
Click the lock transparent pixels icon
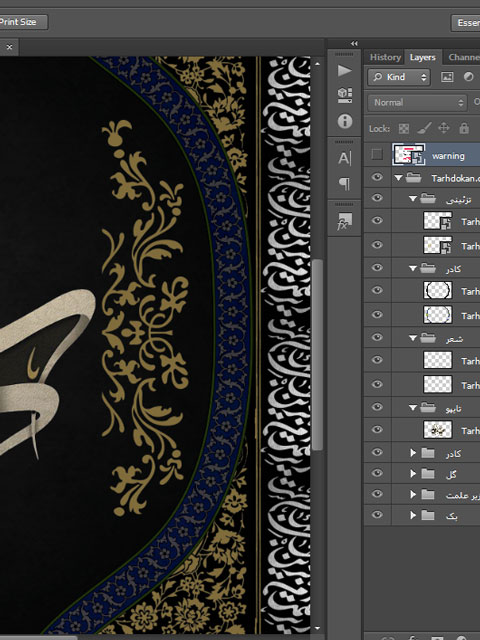(x=404, y=129)
